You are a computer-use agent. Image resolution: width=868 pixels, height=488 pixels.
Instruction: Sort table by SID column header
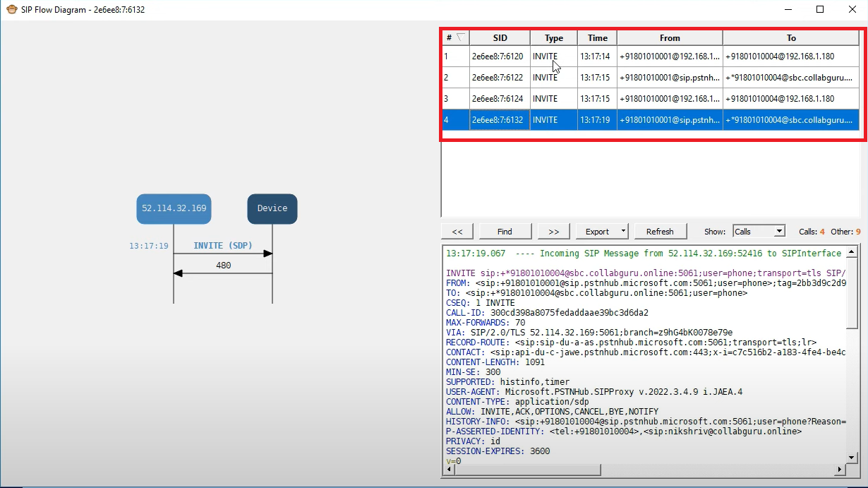tap(500, 38)
